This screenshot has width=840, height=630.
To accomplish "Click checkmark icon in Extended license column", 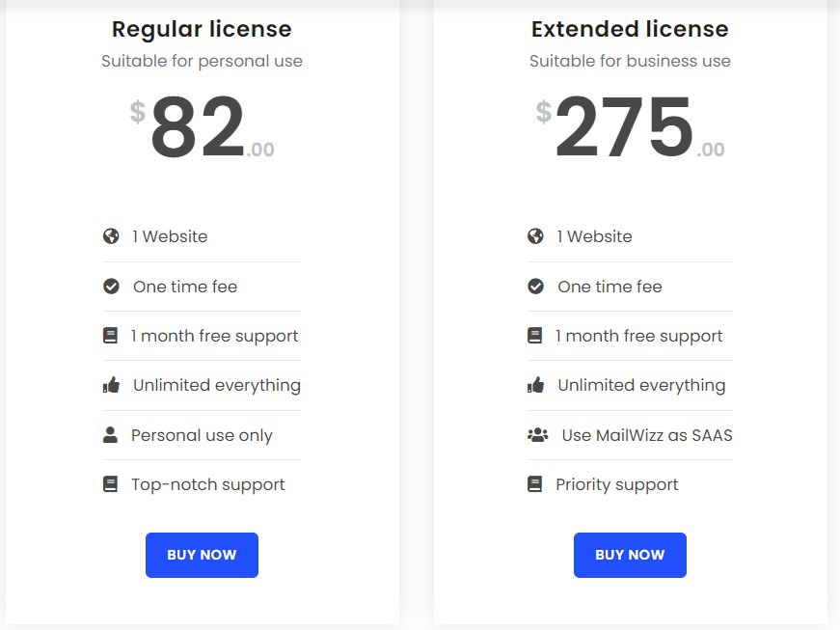I will (535, 287).
